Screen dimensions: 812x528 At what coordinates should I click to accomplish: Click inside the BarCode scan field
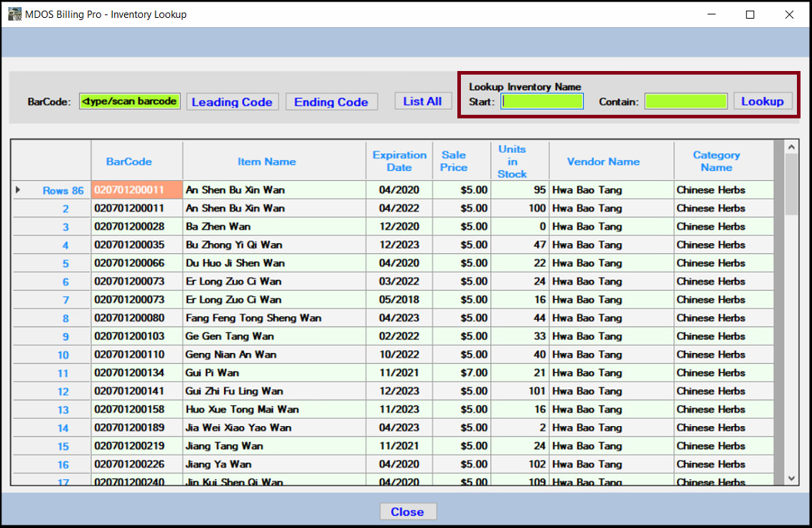tap(129, 101)
